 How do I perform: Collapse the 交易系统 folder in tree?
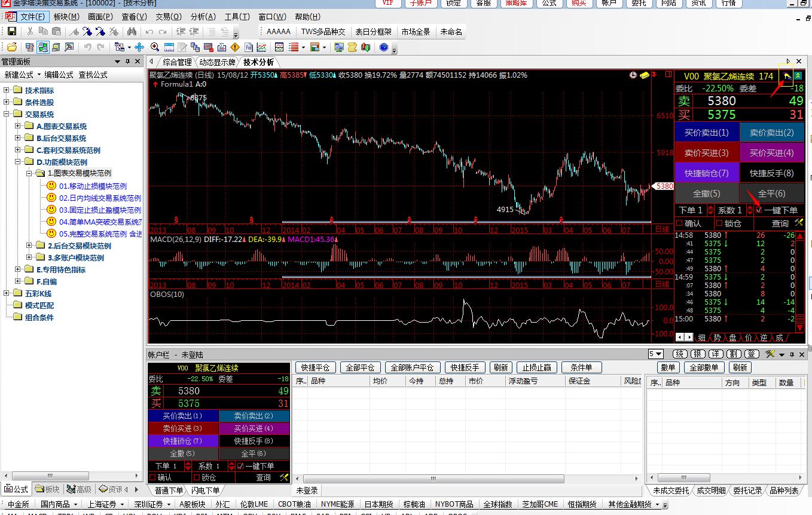pos(7,114)
